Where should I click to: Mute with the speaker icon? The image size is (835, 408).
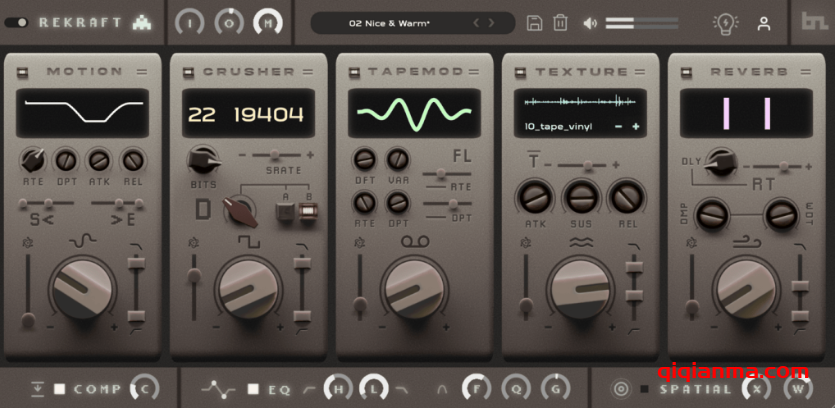590,23
